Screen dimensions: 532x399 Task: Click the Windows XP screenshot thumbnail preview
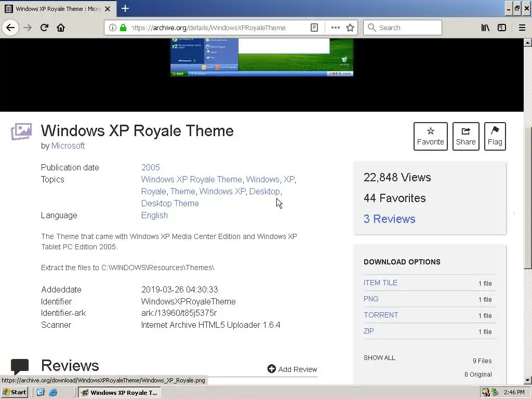262,57
